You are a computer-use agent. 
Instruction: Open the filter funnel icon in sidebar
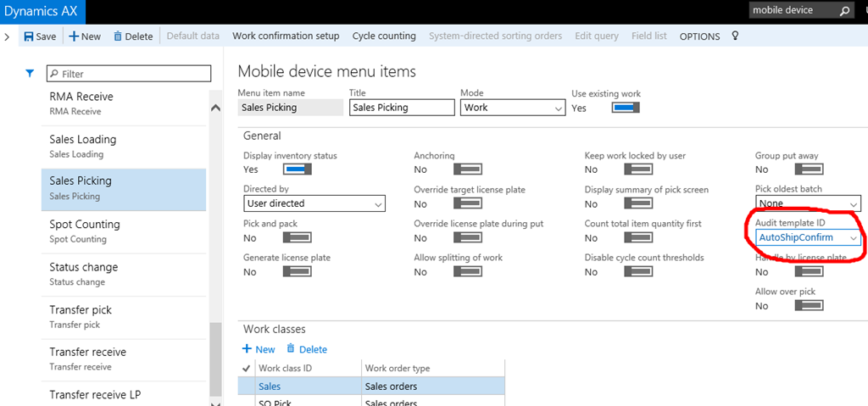click(x=30, y=74)
